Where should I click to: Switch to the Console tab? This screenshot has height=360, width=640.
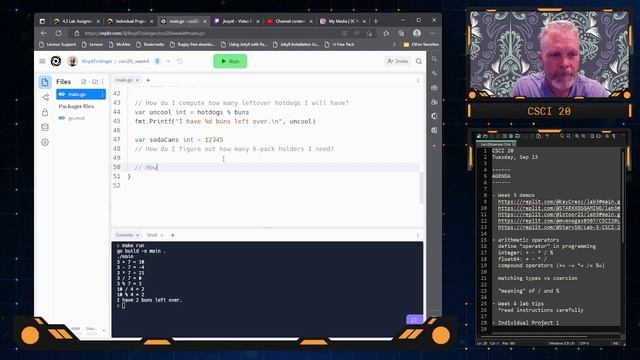click(x=124, y=235)
